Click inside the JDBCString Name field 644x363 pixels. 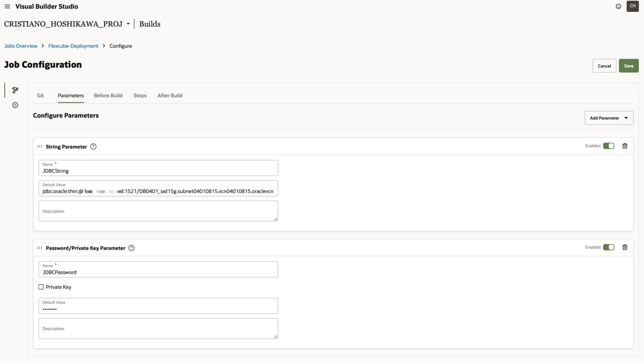tap(158, 171)
